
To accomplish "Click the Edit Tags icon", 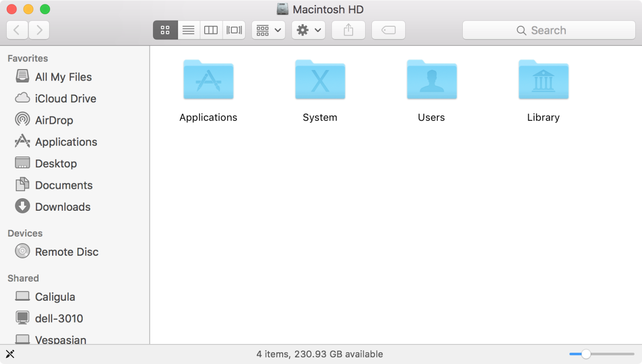I will click(x=387, y=30).
